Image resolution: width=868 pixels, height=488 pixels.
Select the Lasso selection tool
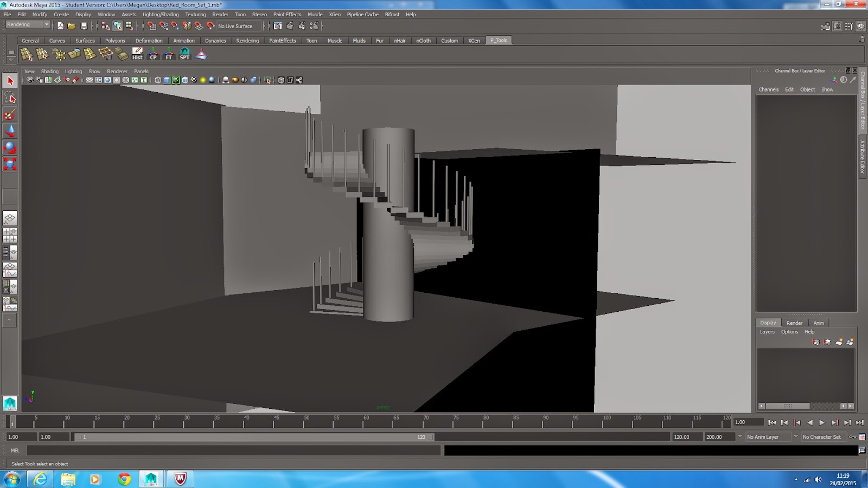10,98
